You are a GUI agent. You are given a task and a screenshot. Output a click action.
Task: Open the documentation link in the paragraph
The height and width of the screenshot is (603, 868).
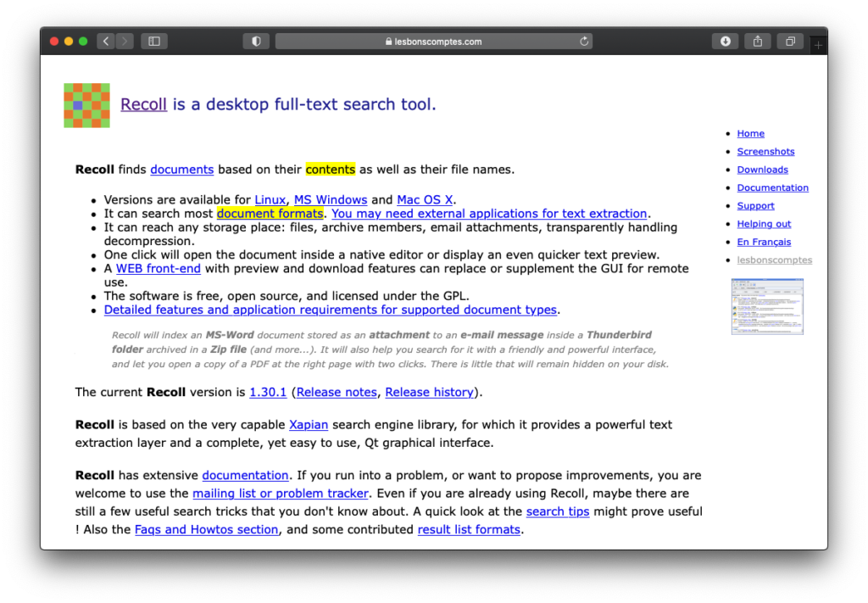[x=245, y=476]
